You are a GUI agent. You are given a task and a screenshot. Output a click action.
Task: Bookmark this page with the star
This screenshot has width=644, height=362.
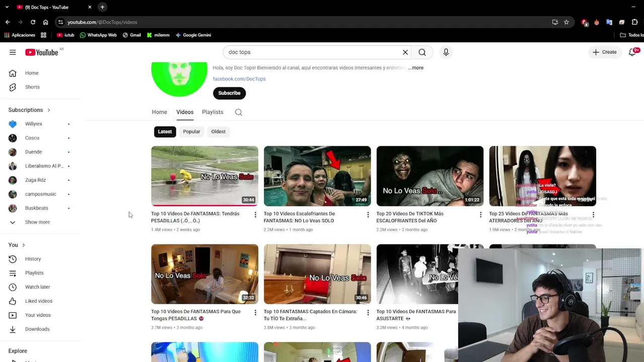566,22
